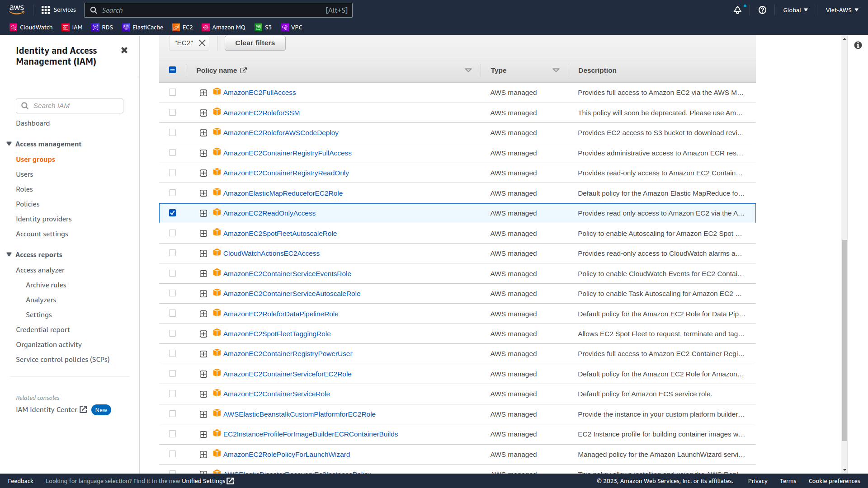Screen dimensions: 868x488
Task: Expand AmazonElasticMapReduceforEC2Role policy details
Action: (x=203, y=193)
